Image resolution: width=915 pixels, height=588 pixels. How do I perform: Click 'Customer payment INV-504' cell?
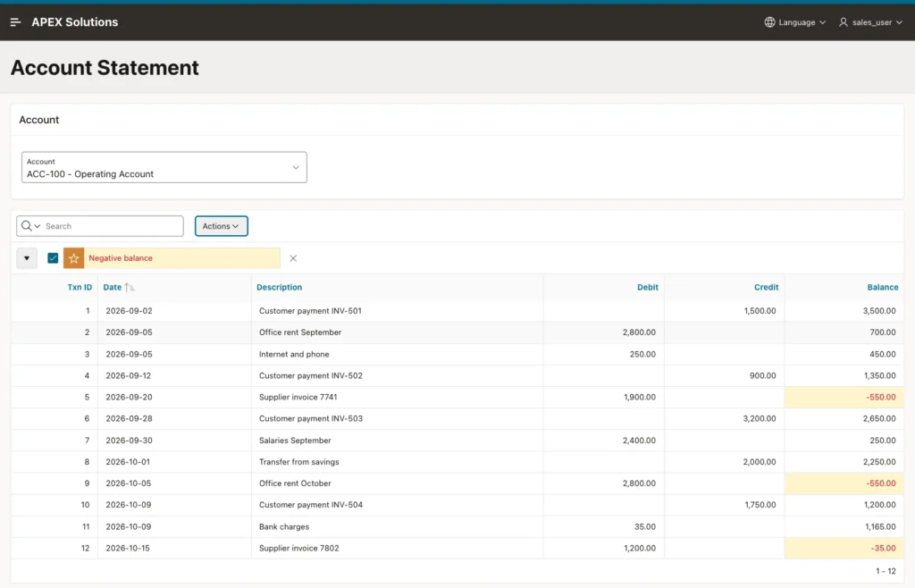310,505
